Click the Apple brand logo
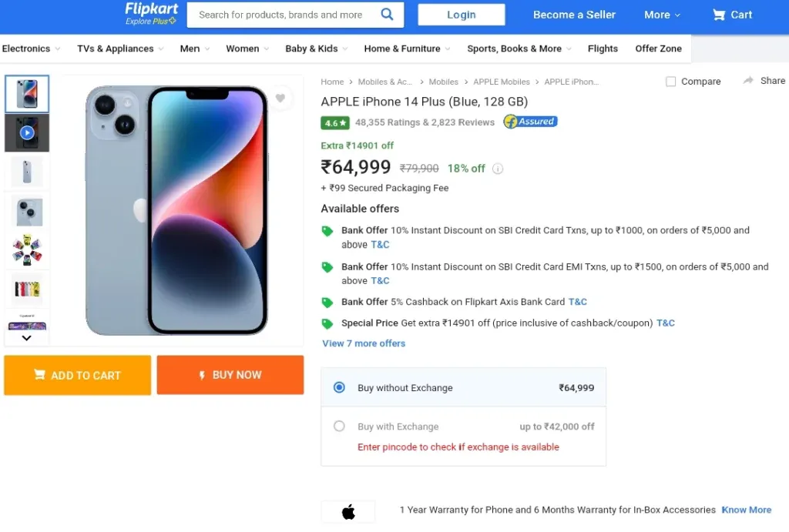The width and height of the screenshot is (789, 532). click(x=348, y=512)
